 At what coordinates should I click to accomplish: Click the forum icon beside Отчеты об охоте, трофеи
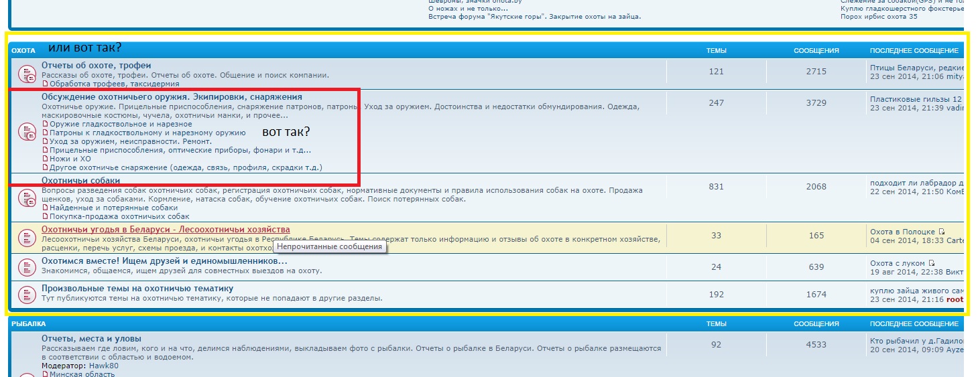coord(26,73)
